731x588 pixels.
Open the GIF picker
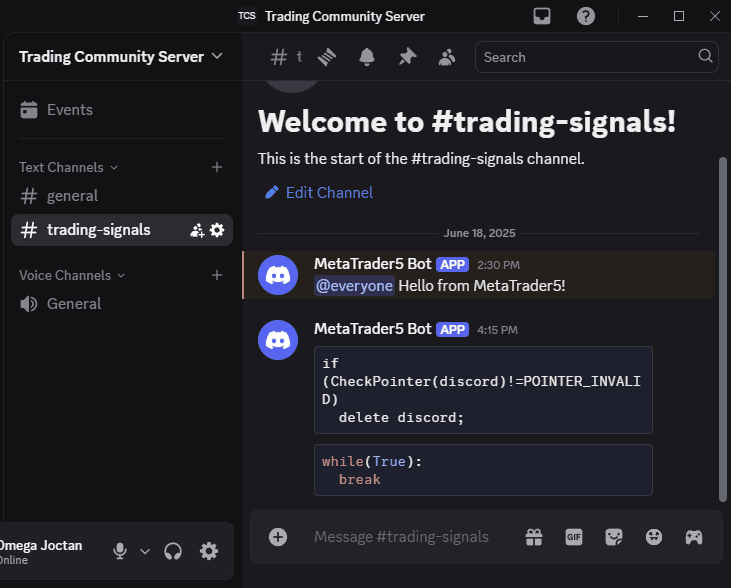click(x=574, y=537)
